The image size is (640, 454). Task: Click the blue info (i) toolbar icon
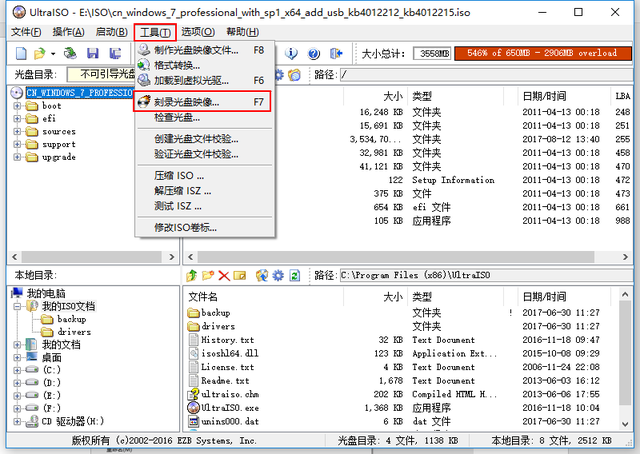tap(291, 53)
